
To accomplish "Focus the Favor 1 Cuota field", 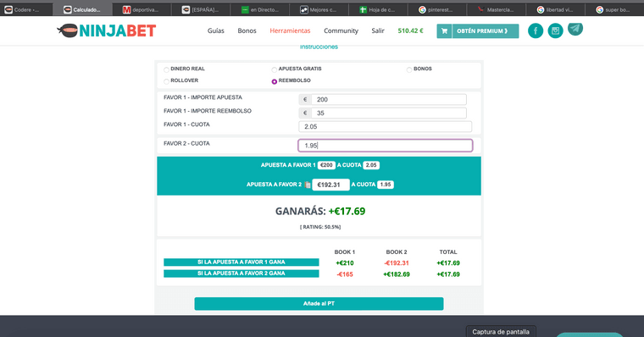I will (x=385, y=126).
